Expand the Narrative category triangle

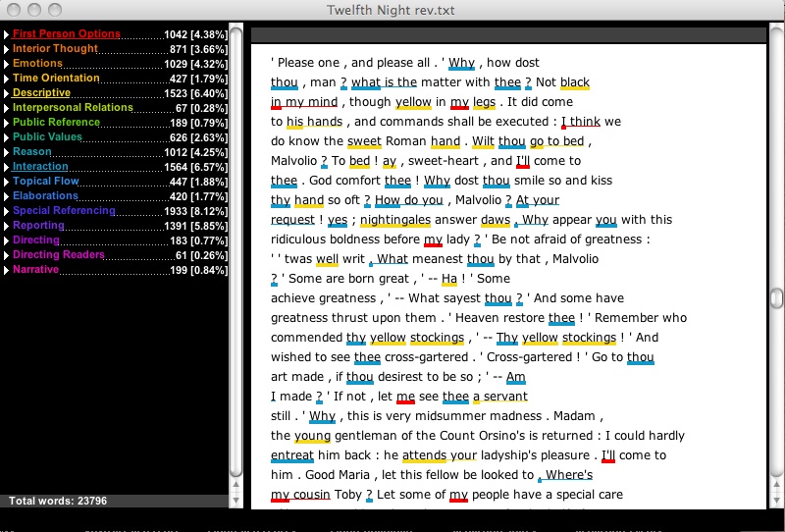tap(6, 270)
